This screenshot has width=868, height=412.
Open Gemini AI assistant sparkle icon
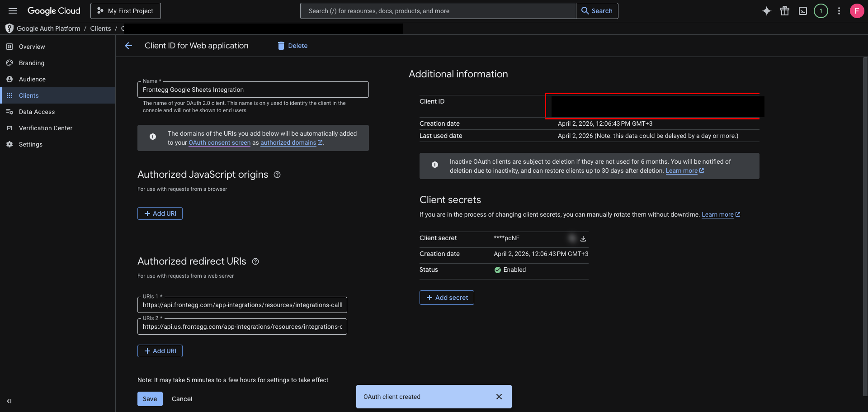[x=766, y=11]
